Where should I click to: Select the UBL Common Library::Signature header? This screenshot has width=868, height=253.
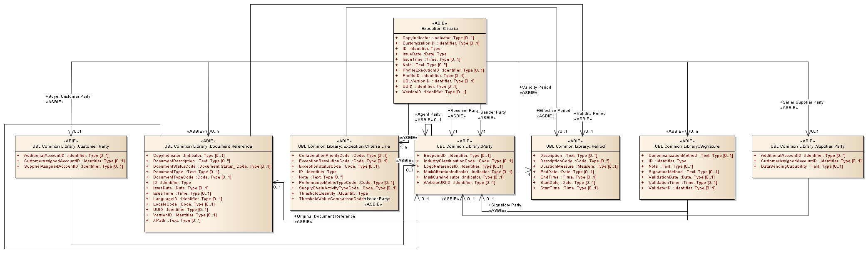pyautogui.click(x=687, y=146)
